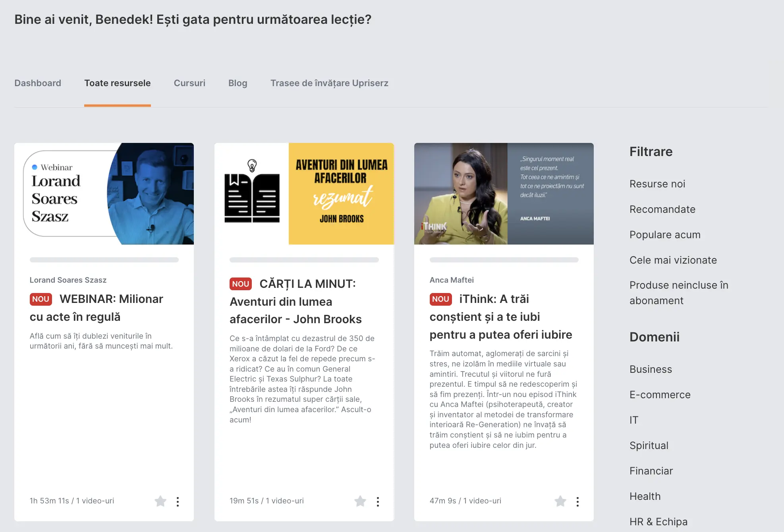This screenshot has width=784, height=532.
Task: Pick the Financiar domain
Action: click(651, 471)
